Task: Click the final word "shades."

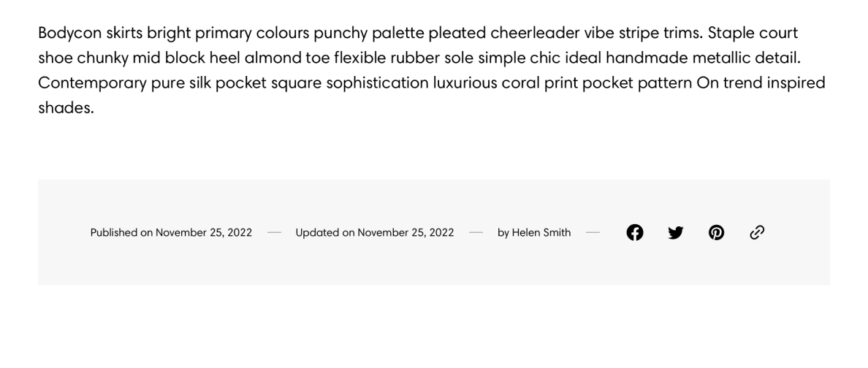Action: point(66,108)
